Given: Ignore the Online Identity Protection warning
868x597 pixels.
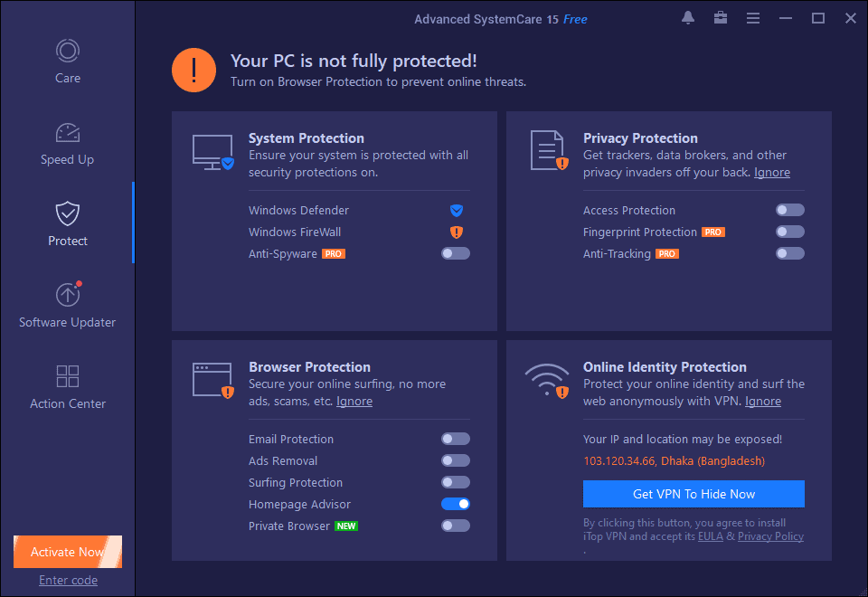Looking at the screenshot, I should point(763,401).
